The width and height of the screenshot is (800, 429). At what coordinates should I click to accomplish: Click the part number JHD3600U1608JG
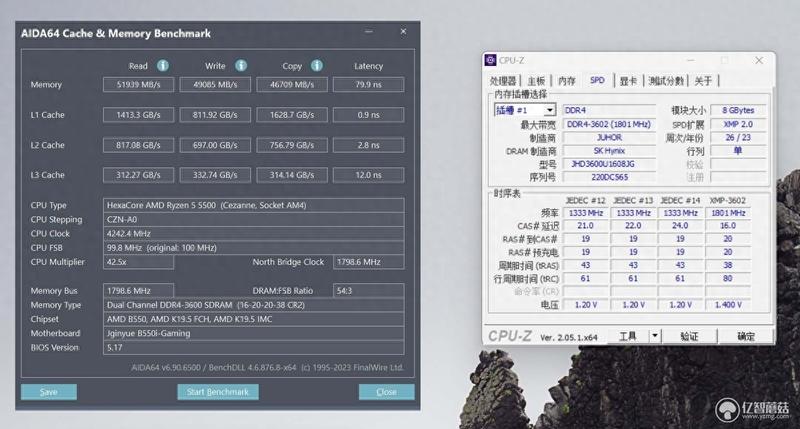point(609,164)
